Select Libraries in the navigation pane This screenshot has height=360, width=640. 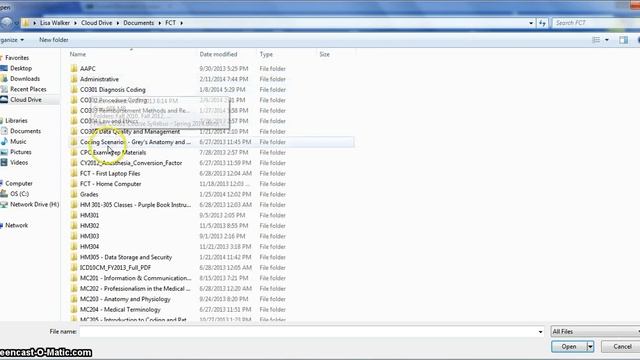pyautogui.click(x=16, y=121)
